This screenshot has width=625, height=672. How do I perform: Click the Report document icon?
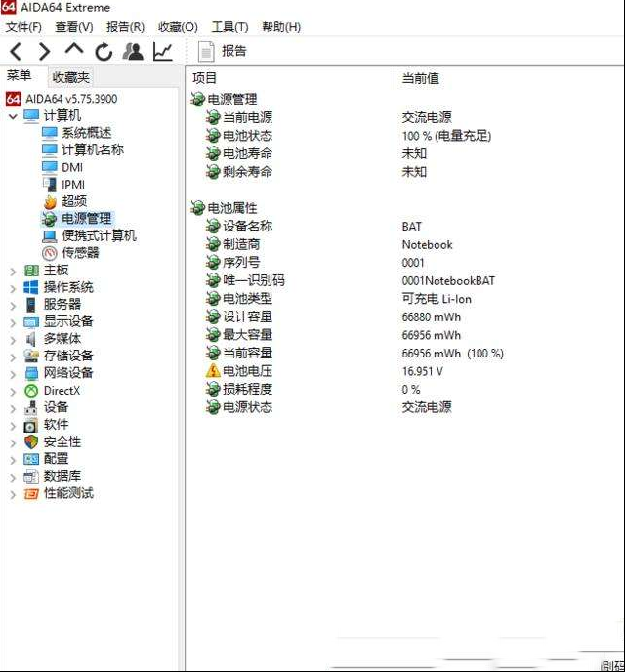click(x=206, y=52)
